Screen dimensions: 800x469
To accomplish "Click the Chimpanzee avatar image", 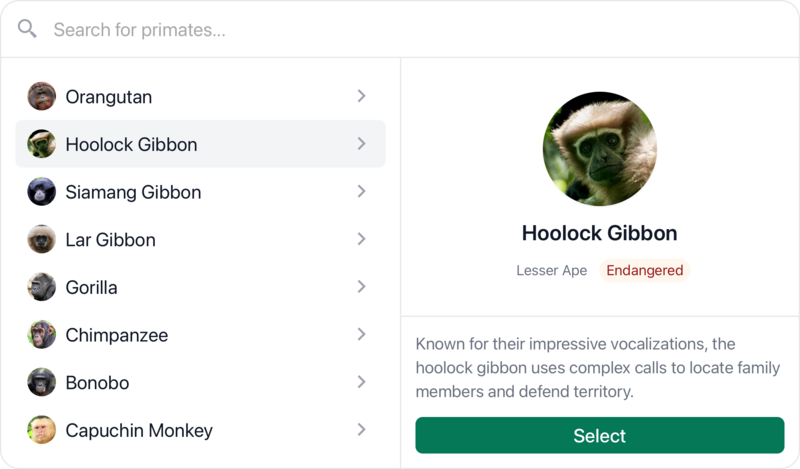I will (41, 334).
